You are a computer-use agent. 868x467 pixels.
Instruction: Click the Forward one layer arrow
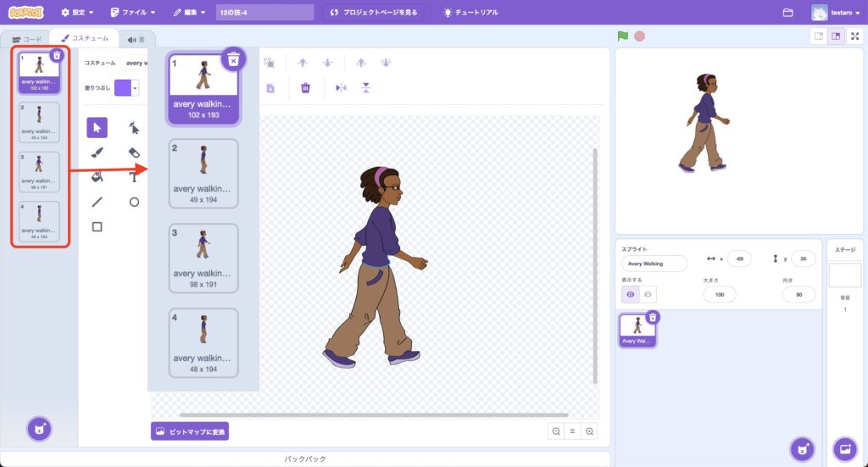pos(303,63)
